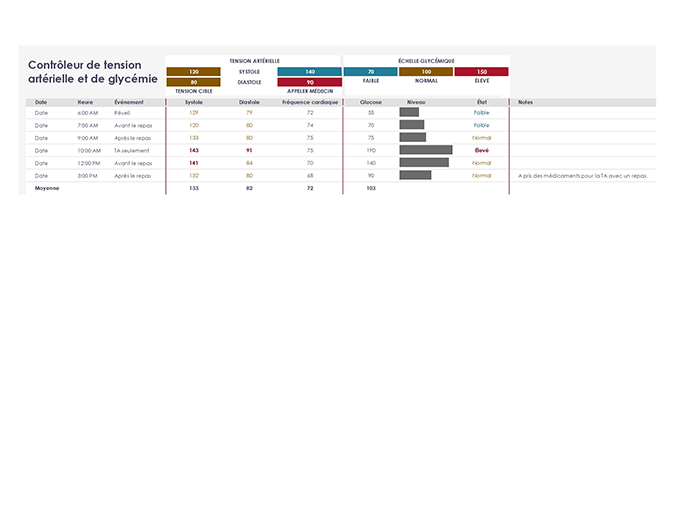The height and width of the screenshot is (520, 675).
Task: Click the 'TENSION CIBLE' label
Action: point(194,91)
